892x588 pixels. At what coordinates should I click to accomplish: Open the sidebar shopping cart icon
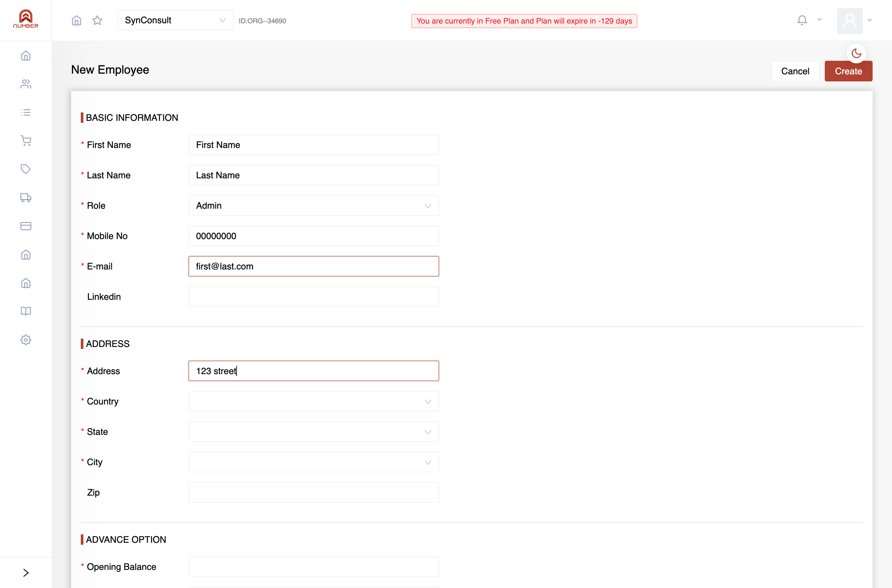pyautogui.click(x=26, y=141)
